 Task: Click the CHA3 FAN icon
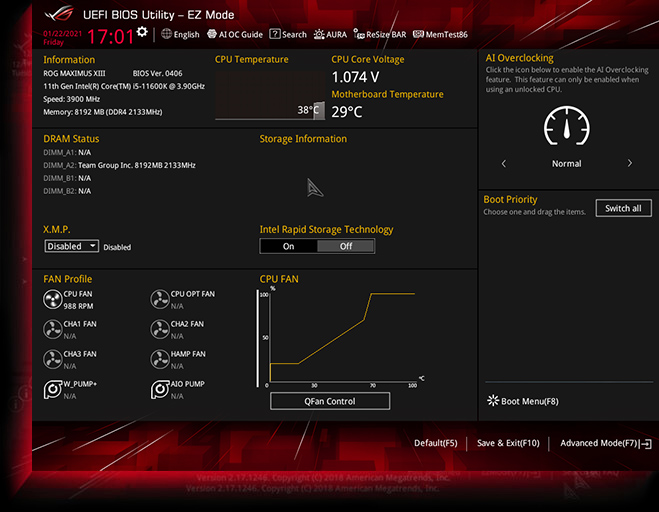click(x=53, y=359)
